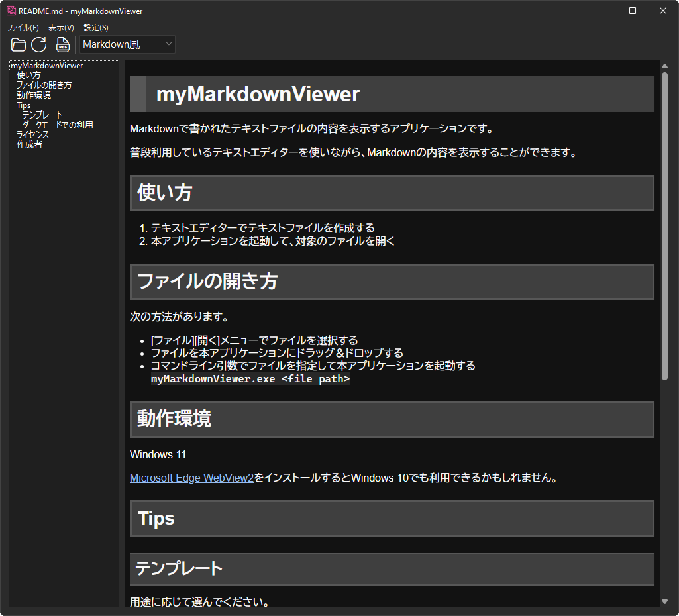Click list item テキストエディターでテキストファイルを作成する
The width and height of the screenshot is (679, 616).
coord(263,228)
